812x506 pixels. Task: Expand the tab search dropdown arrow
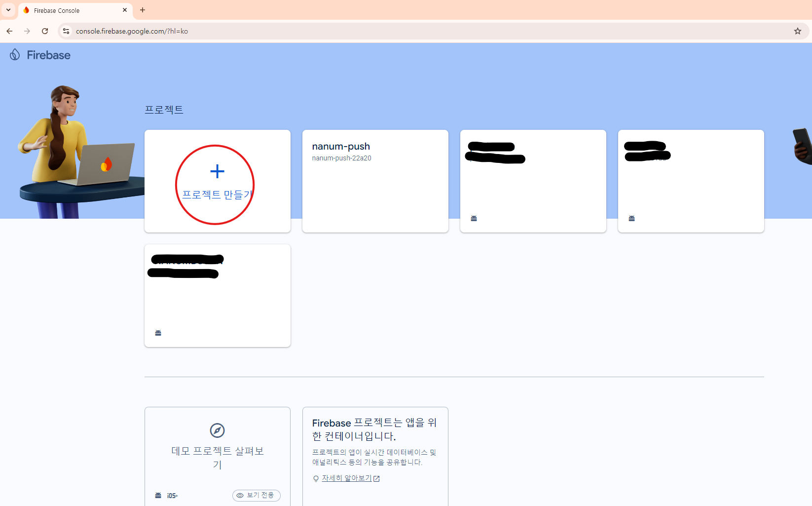click(8, 10)
